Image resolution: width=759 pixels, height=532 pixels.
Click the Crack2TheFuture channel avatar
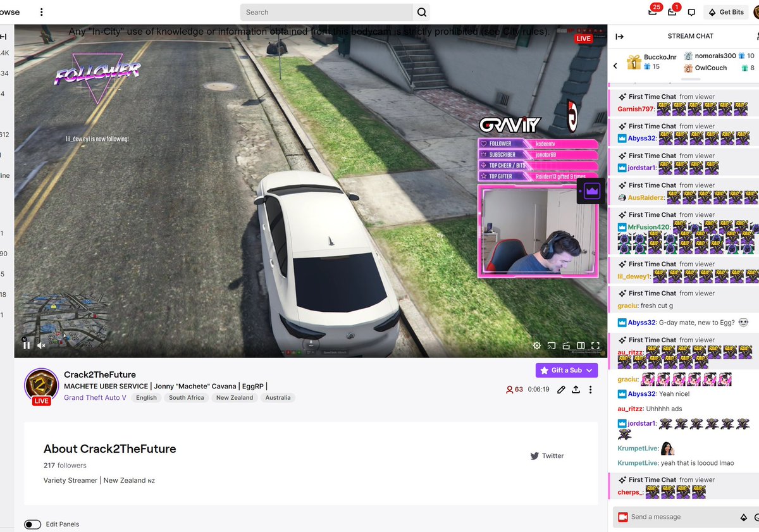pos(42,385)
